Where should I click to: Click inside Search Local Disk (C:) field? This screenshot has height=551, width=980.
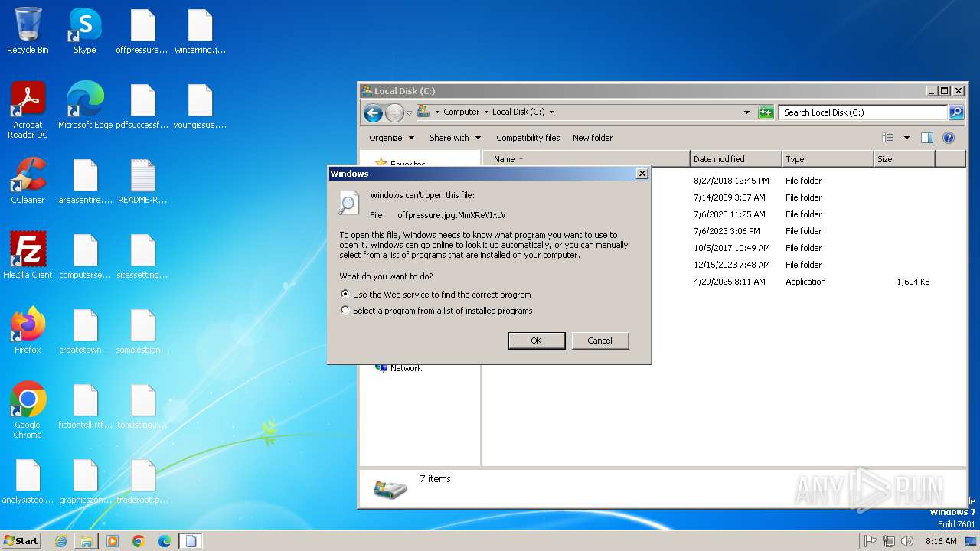[863, 112]
